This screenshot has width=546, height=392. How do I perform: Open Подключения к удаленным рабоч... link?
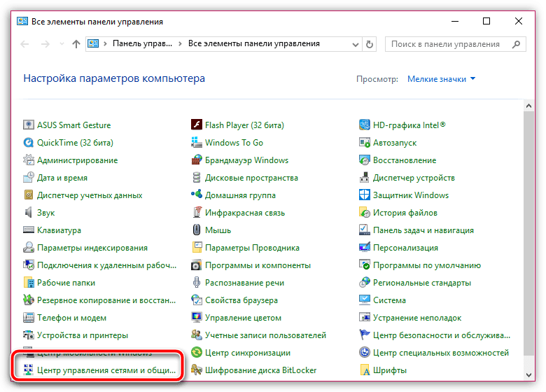pos(107,265)
